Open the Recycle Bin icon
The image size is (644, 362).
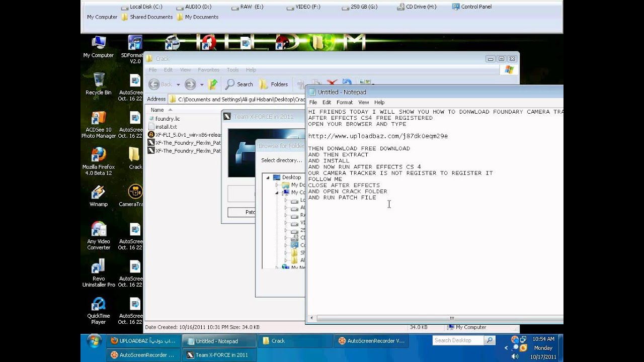[x=99, y=84]
